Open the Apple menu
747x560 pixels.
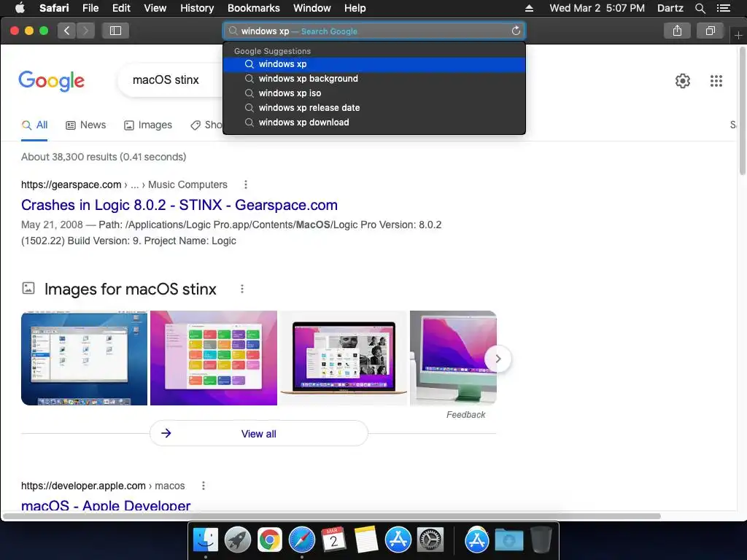click(x=20, y=8)
